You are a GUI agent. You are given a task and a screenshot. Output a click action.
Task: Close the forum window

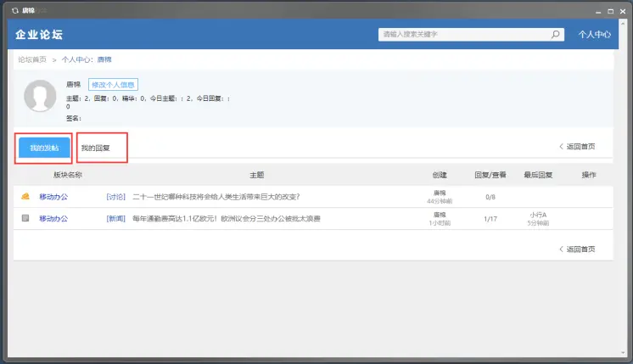623,11
